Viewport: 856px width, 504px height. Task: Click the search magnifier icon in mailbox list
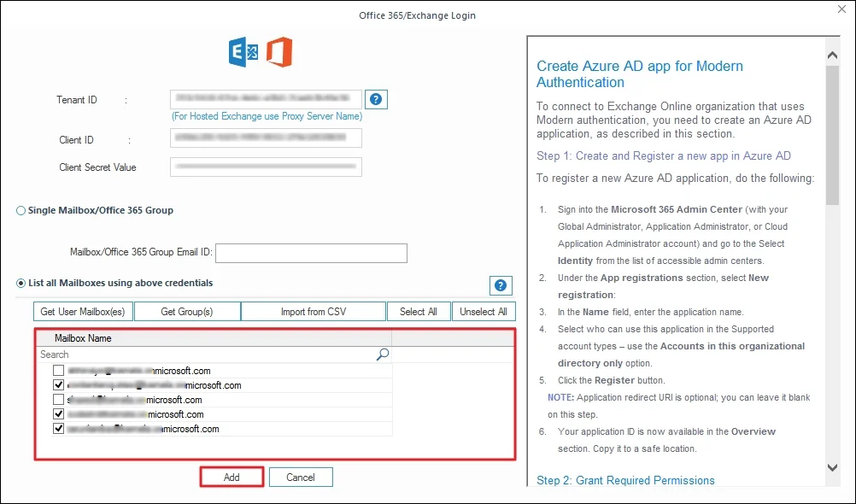tap(383, 355)
